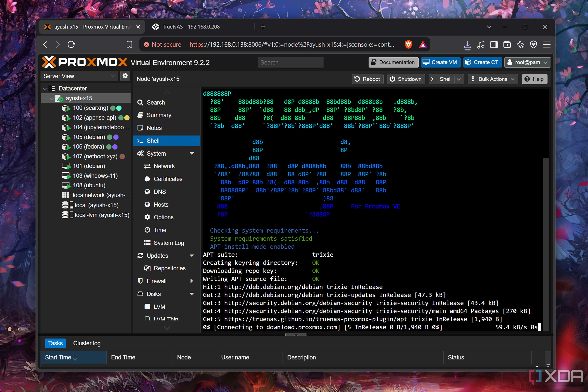The height and width of the screenshot is (392, 588).
Task: Open the root@pam user menu
Action: point(527,62)
